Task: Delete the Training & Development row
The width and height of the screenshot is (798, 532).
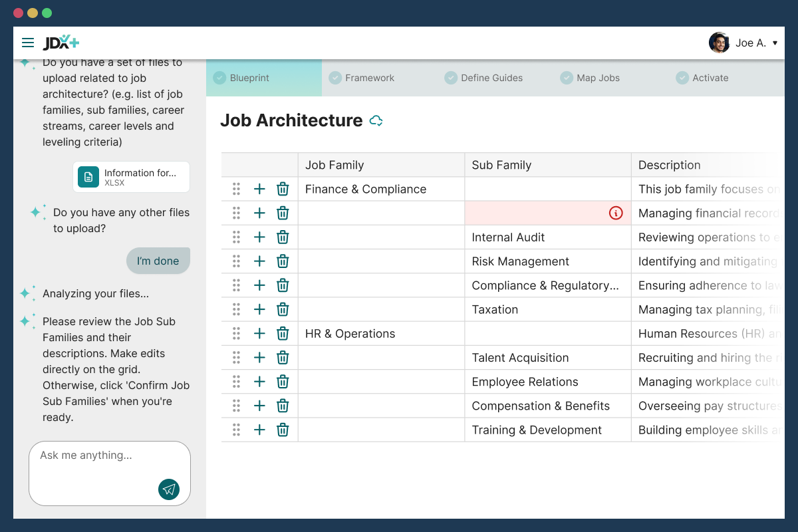Action: pos(283,430)
